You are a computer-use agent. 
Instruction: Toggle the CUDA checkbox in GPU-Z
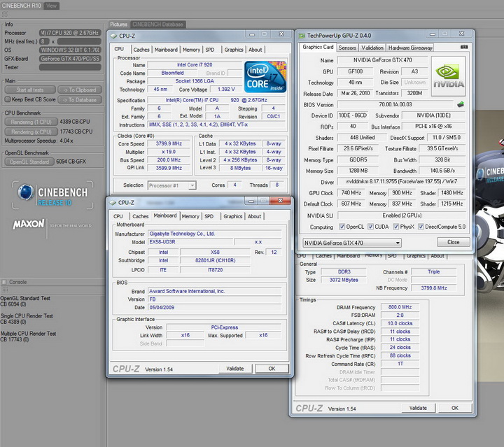(x=370, y=227)
